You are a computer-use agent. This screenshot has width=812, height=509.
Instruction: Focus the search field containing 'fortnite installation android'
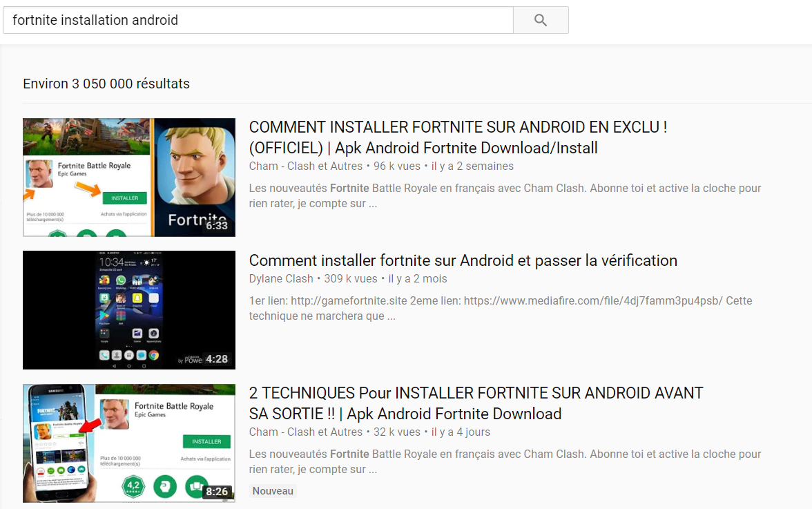[258, 20]
